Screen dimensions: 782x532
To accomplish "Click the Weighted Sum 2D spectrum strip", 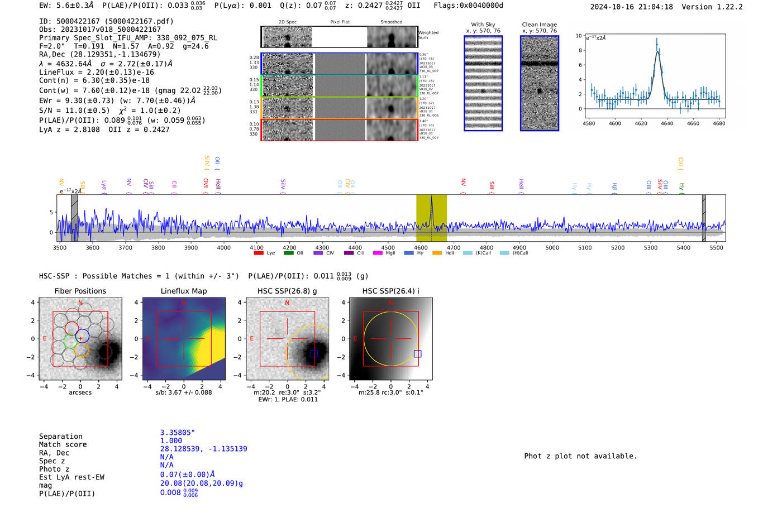I will pos(339,37).
